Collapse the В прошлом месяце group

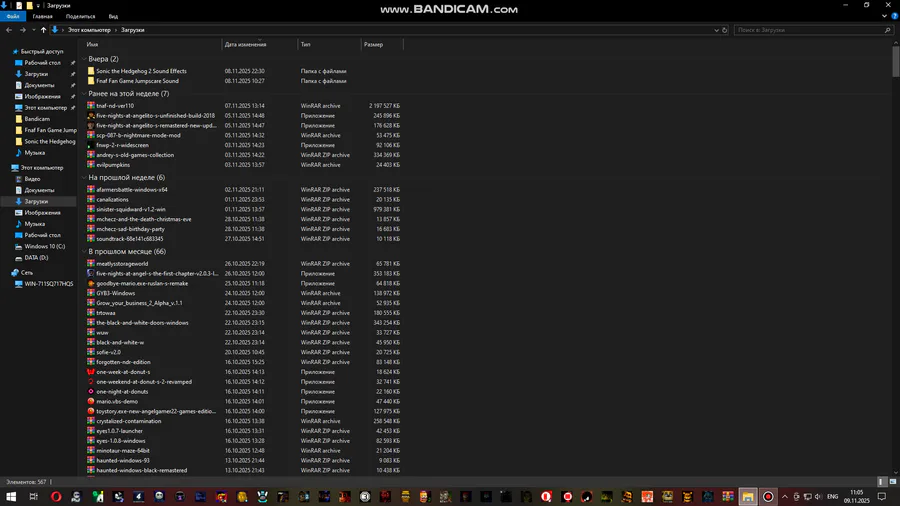point(84,251)
